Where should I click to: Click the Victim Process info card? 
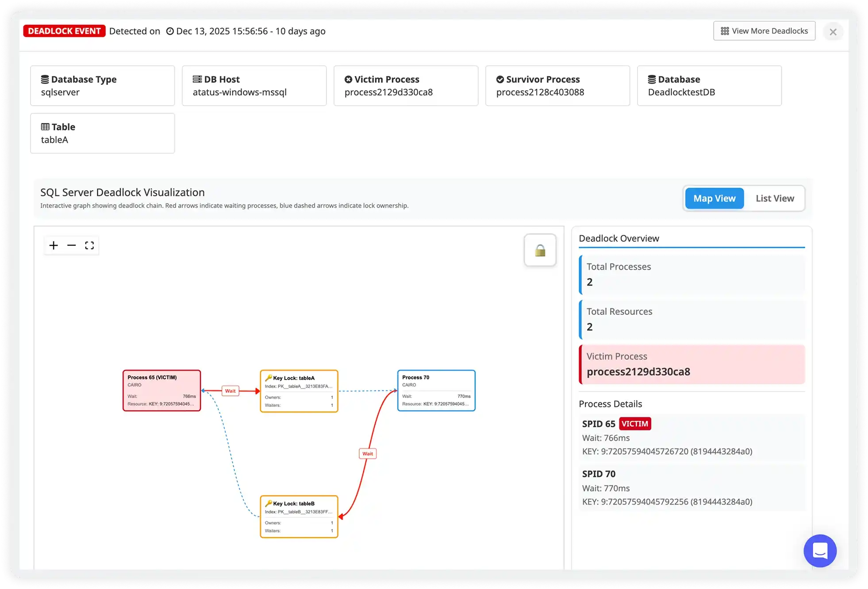click(406, 86)
